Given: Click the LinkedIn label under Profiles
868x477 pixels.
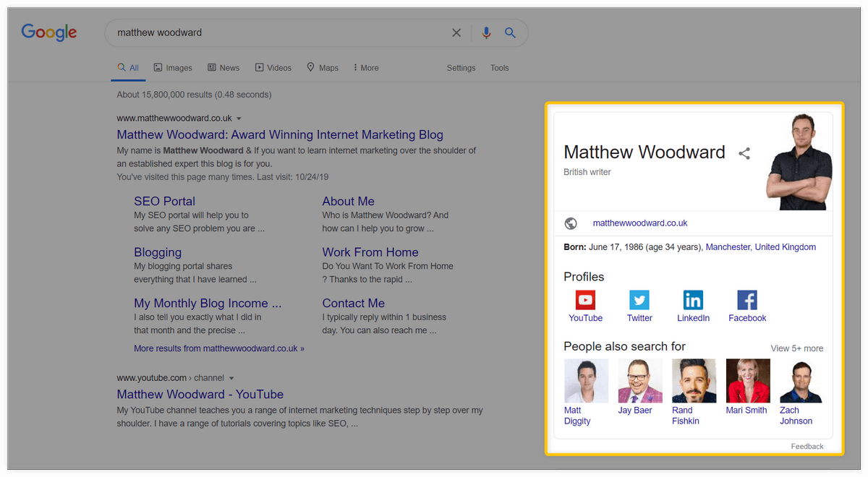Looking at the screenshot, I should tap(693, 318).
